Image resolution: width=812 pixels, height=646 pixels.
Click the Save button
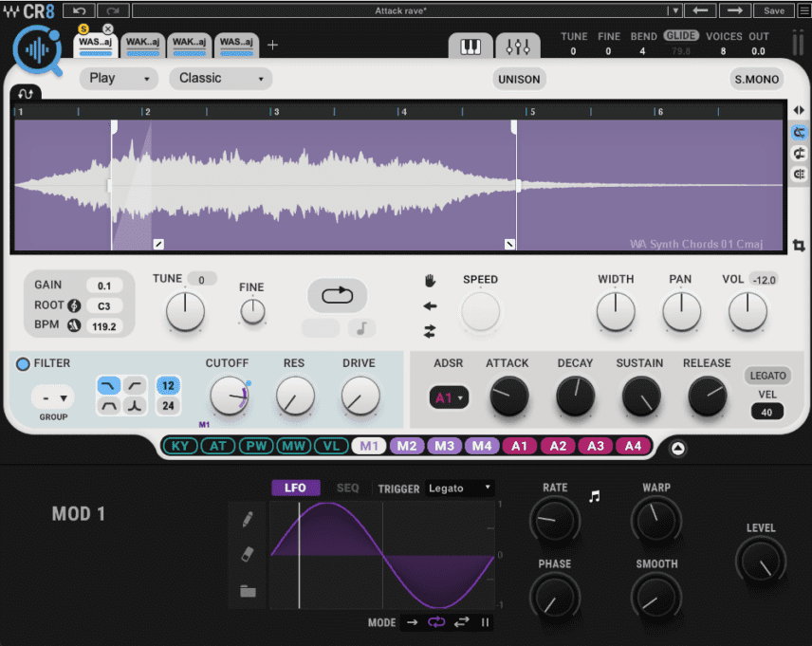tap(774, 10)
